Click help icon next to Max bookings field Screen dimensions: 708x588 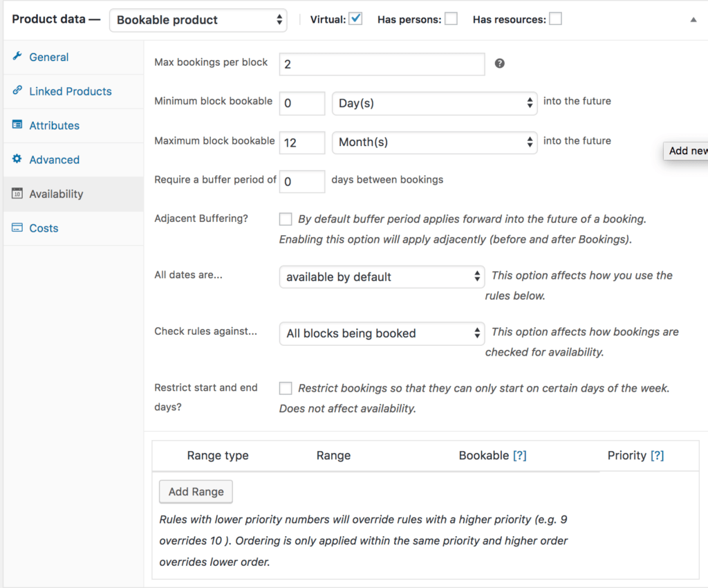pyautogui.click(x=499, y=64)
